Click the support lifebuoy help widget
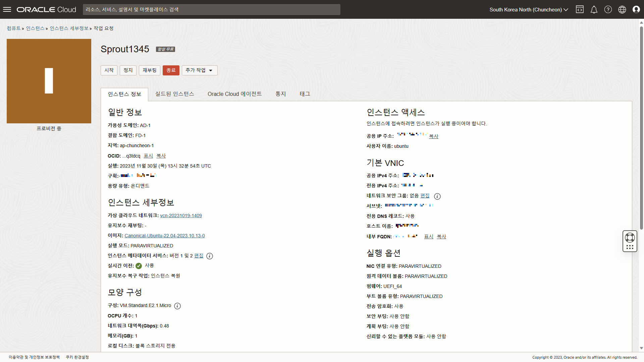Screen dimensions: 644x362 point(630,238)
